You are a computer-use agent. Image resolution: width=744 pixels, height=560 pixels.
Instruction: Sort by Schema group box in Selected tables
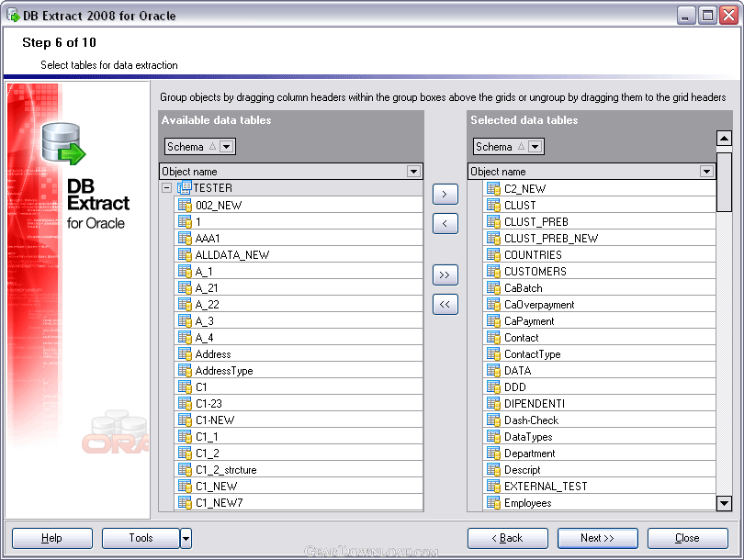click(x=508, y=147)
